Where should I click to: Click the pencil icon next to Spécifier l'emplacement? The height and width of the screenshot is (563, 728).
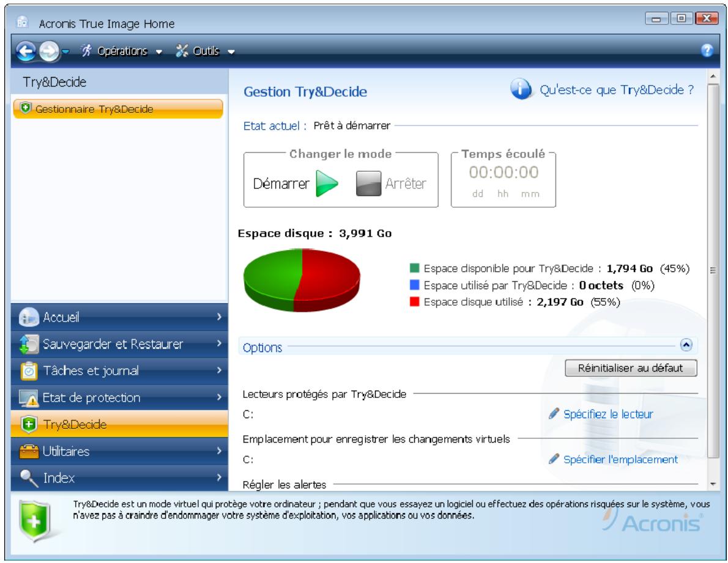coord(554,459)
